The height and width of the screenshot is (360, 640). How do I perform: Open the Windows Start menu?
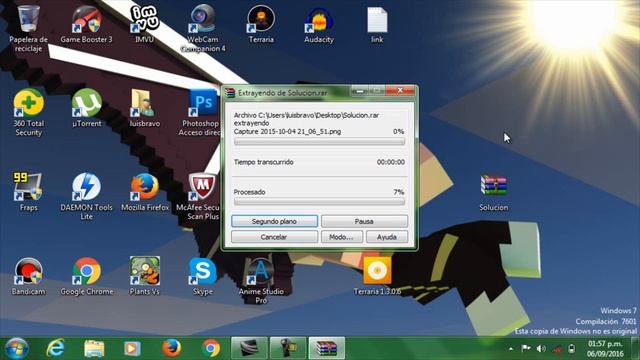17,348
